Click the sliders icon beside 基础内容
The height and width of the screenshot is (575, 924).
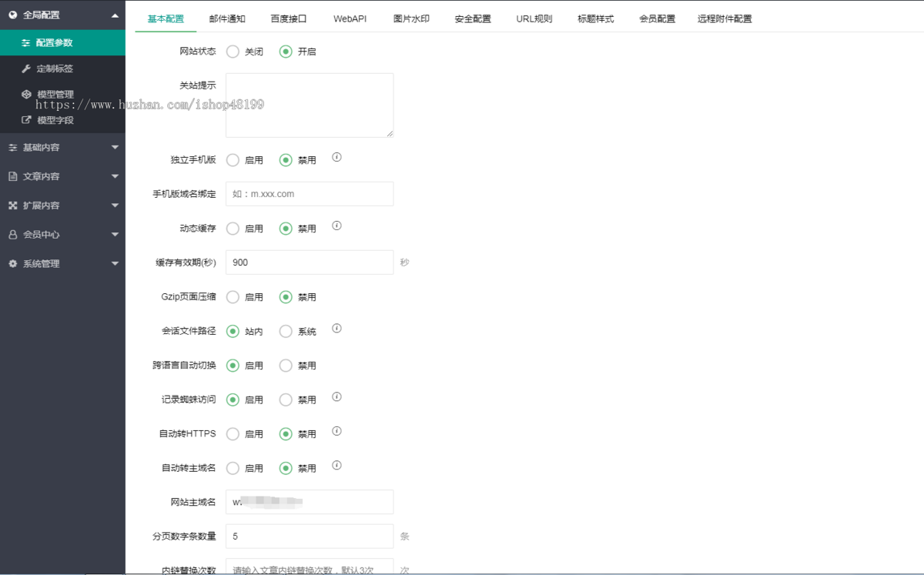[x=13, y=147]
